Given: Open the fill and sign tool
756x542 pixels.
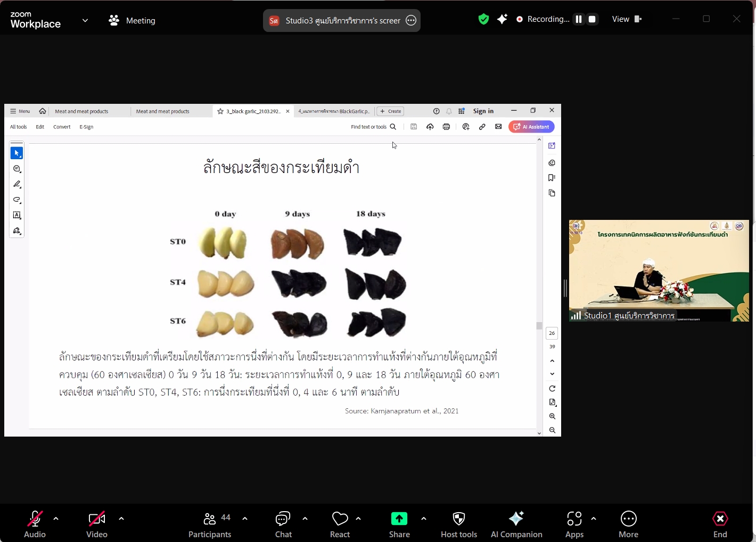Looking at the screenshot, I should (17, 231).
